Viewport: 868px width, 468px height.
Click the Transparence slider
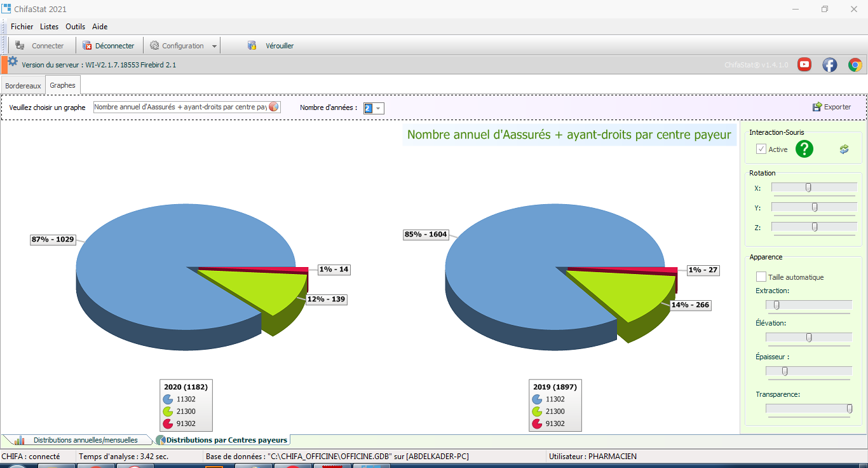(808, 409)
